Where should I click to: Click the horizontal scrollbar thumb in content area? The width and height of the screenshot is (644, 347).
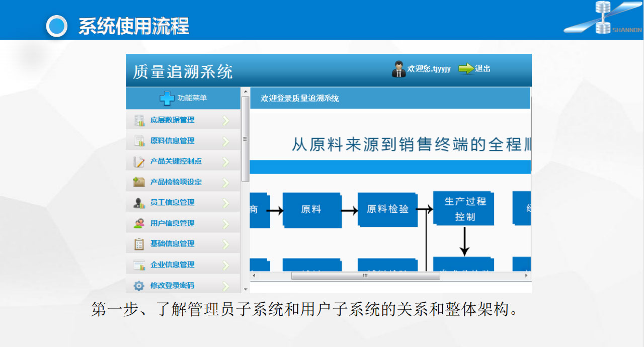click(365, 276)
